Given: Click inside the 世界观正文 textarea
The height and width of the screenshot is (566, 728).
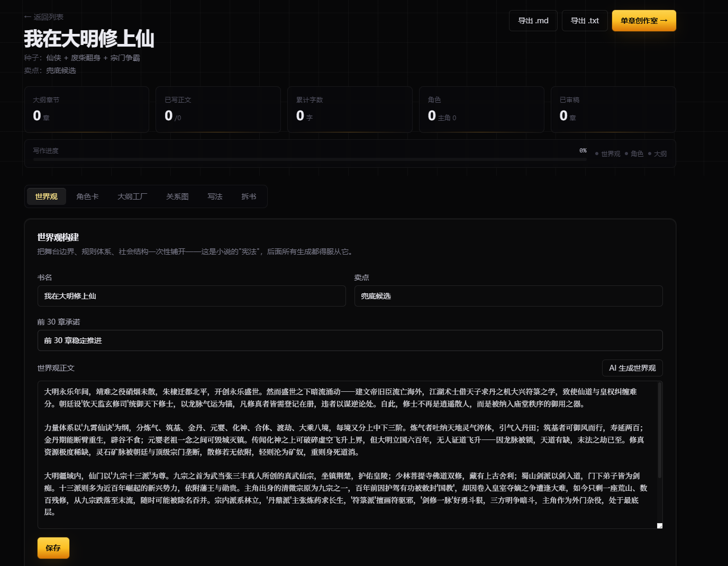Looking at the screenshot, I should [350, 455].
